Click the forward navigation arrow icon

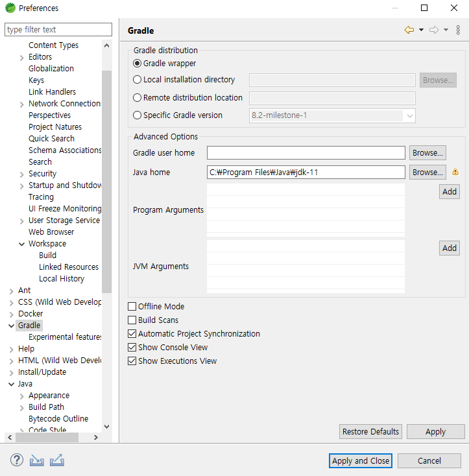(434, 30)
